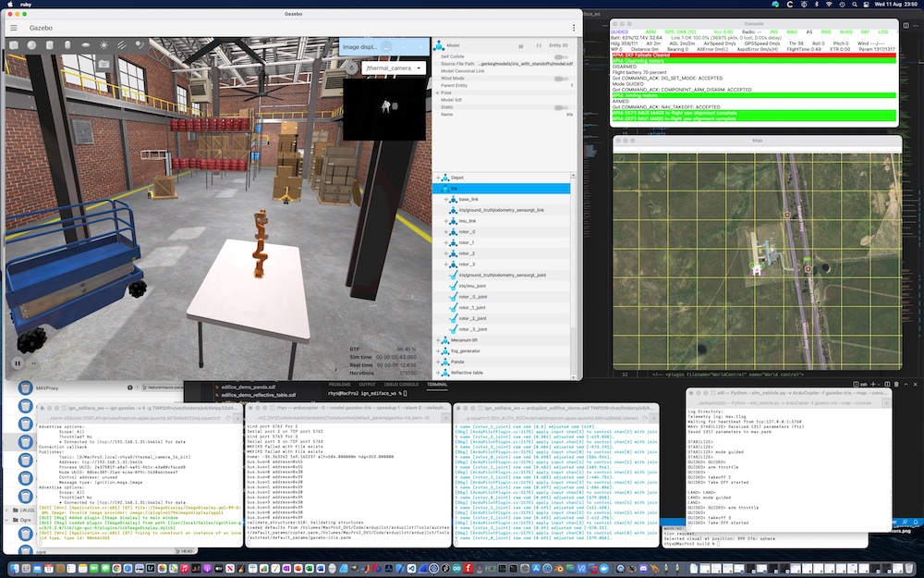Select the cylinder shape insertion tool
Viewport: 924px width, 578px height.
point(49,44)
